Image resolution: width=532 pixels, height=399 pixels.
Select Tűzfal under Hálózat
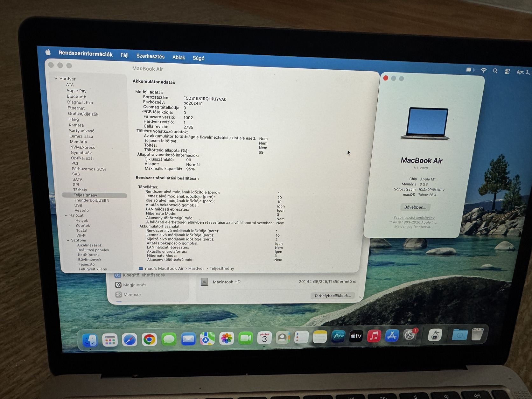(81, 230)
